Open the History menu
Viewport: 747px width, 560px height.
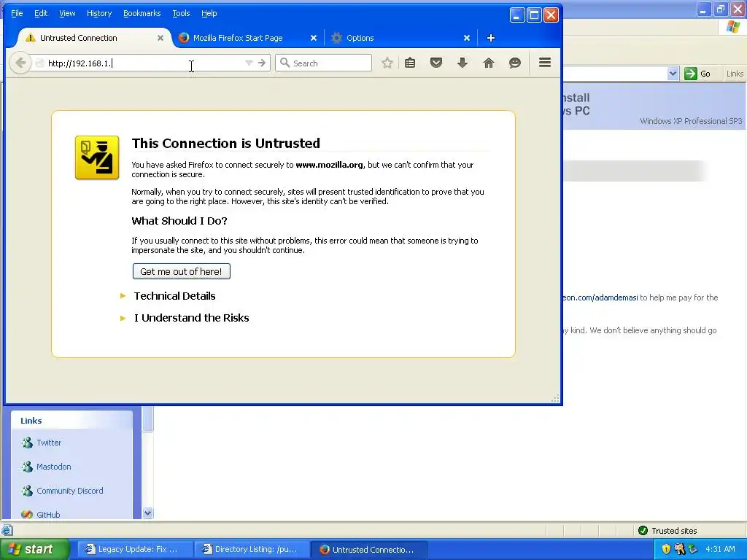99,13
